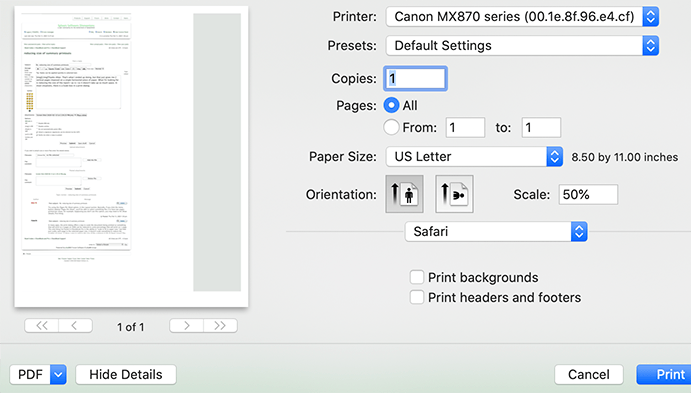Open the Printer dropdown Canon MX870 series
Image resolution: width=691 pixels, height=393 pixels.
[522, 17]
